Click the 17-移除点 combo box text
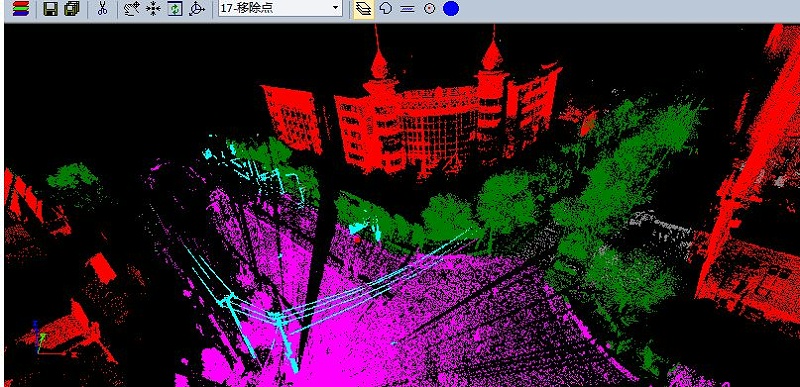The height and width of the screenshot is (387, 800). coord(246,8)
